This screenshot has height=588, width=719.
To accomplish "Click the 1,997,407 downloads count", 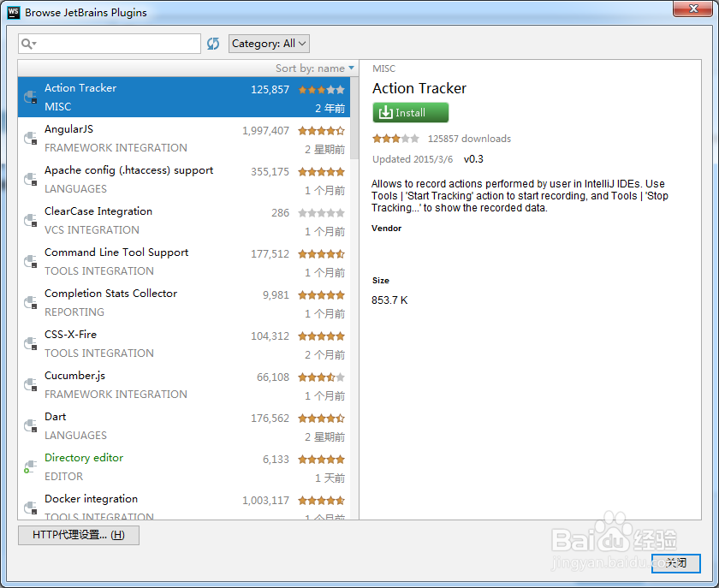I will (265, 131).
